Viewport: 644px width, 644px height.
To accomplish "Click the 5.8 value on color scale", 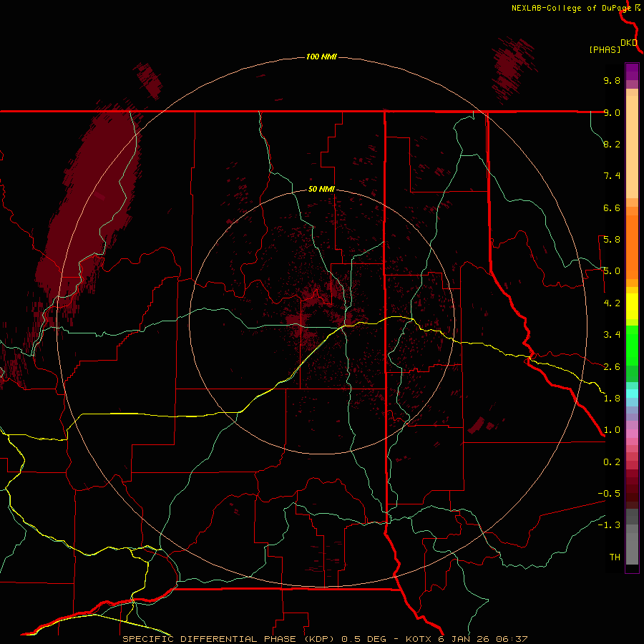I will tap(612, 240).
